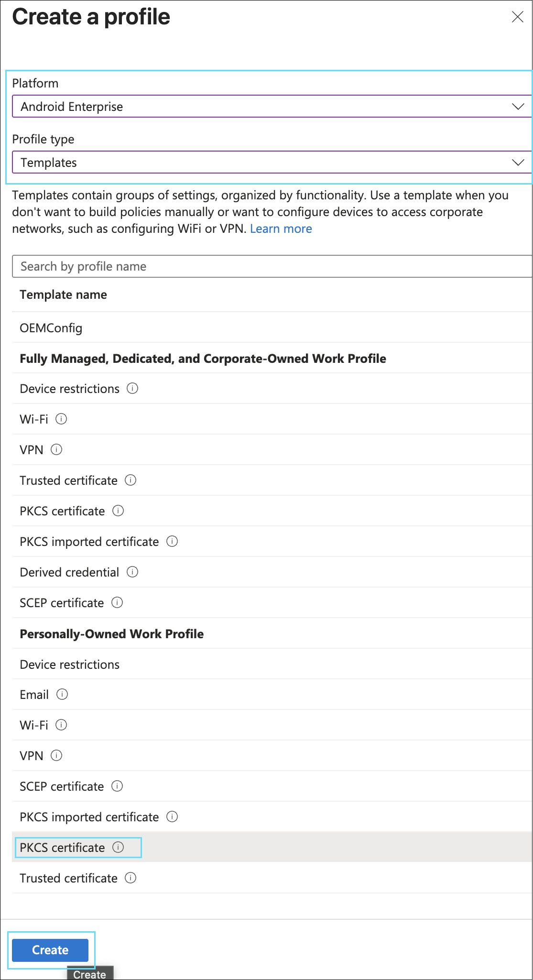Click info icon next to highlighted PKCS certificate
Image resolution: width=533 pixels, height=980 pixels.
118,847
